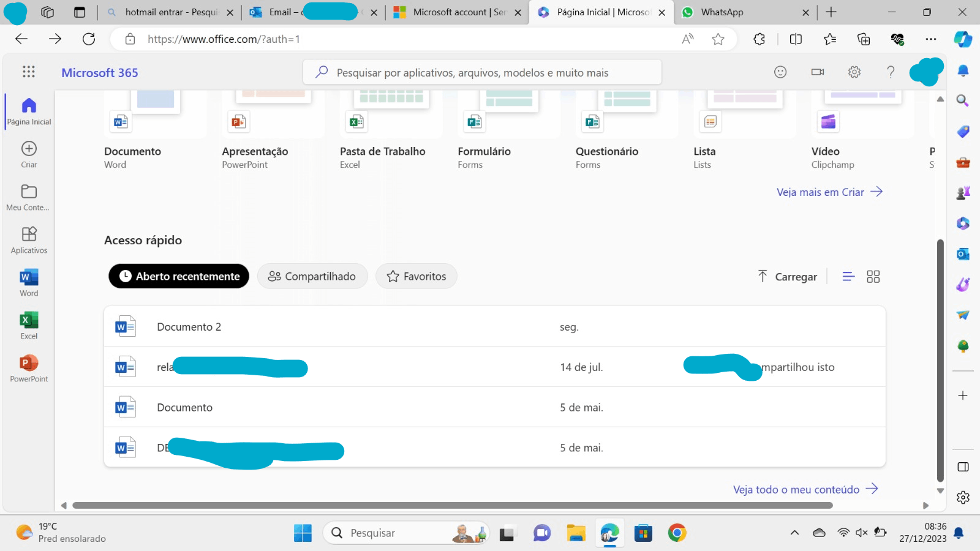Click the Microsoft 365 search box

click(x=482, y=72)
